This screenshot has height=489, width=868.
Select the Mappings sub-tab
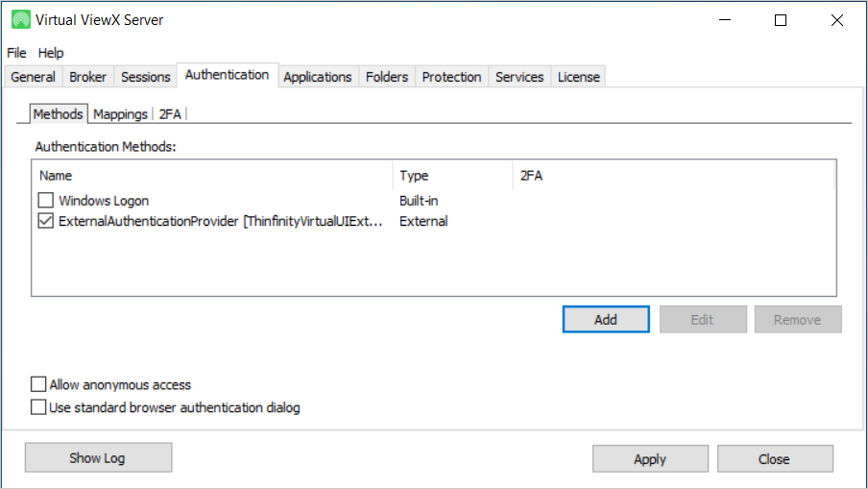(120, 114)
